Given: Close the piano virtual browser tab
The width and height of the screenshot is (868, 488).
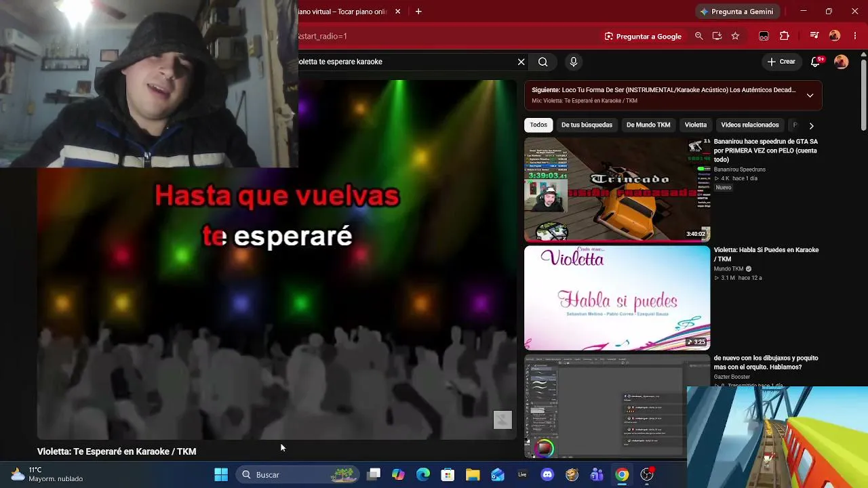Looking at the screenshot, I should 397,12.
